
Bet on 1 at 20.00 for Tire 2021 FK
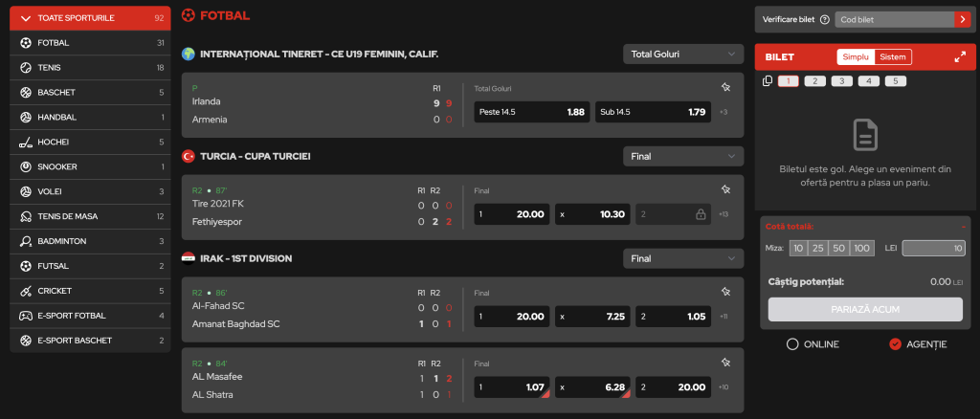512,214
